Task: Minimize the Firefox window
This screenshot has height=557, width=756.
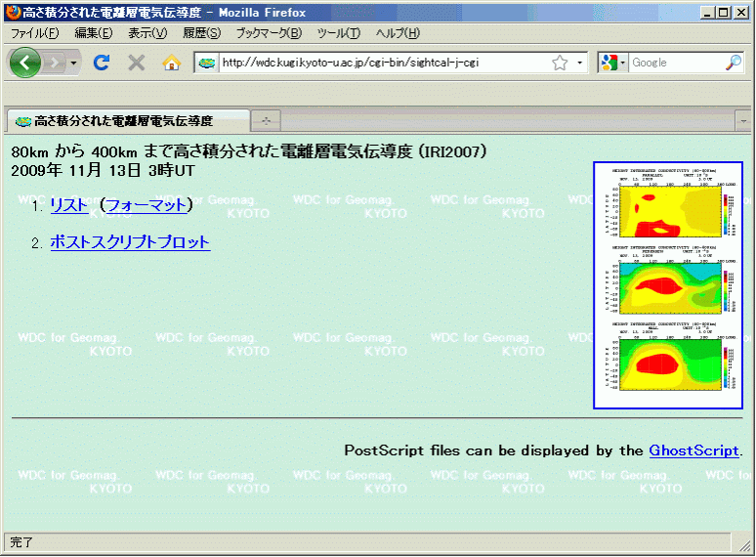Action: coord(707,13)
